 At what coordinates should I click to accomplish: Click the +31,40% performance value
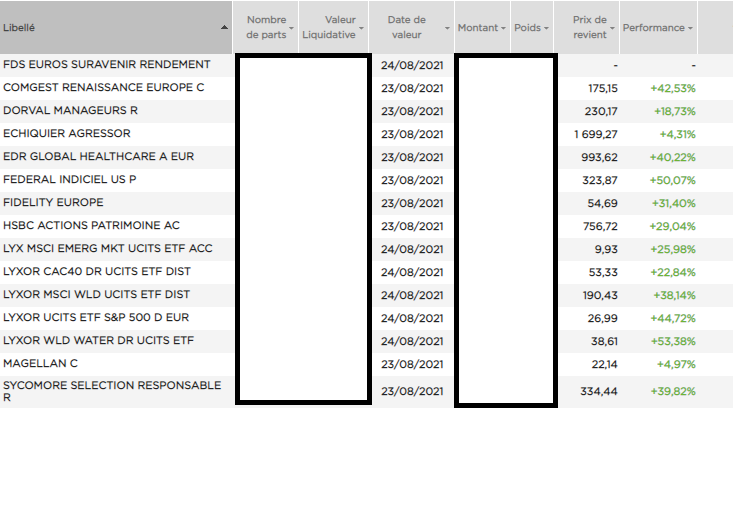tap(674, 203)
